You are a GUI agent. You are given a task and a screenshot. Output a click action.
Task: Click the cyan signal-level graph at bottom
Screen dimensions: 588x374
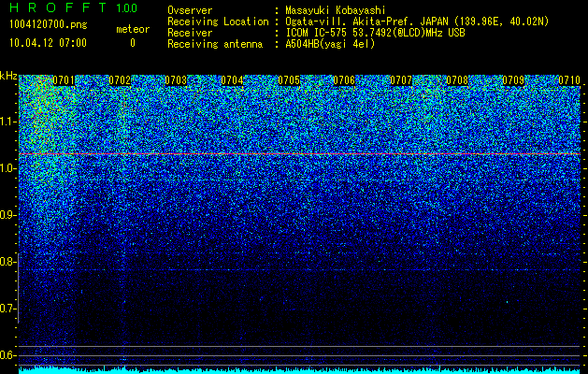(x=300, y=370)
